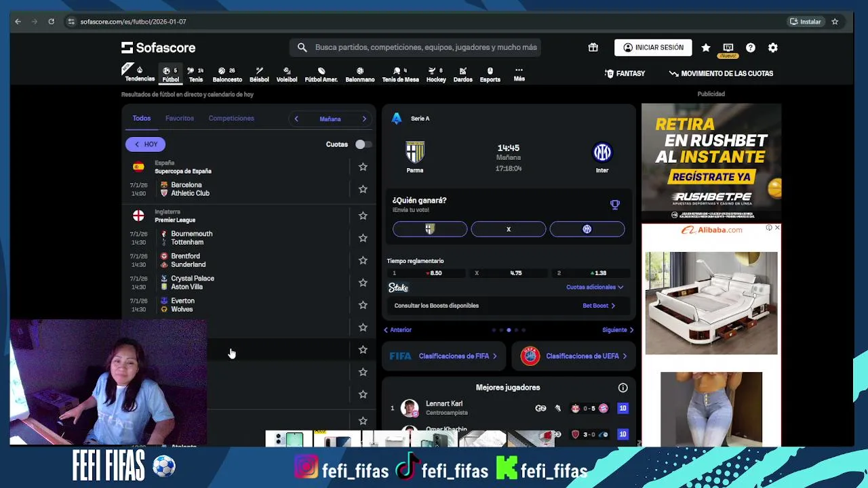The width and height of the screenshot is (868, 488).
Task: Click the gift box icon in header
Action: pos(593,47)
